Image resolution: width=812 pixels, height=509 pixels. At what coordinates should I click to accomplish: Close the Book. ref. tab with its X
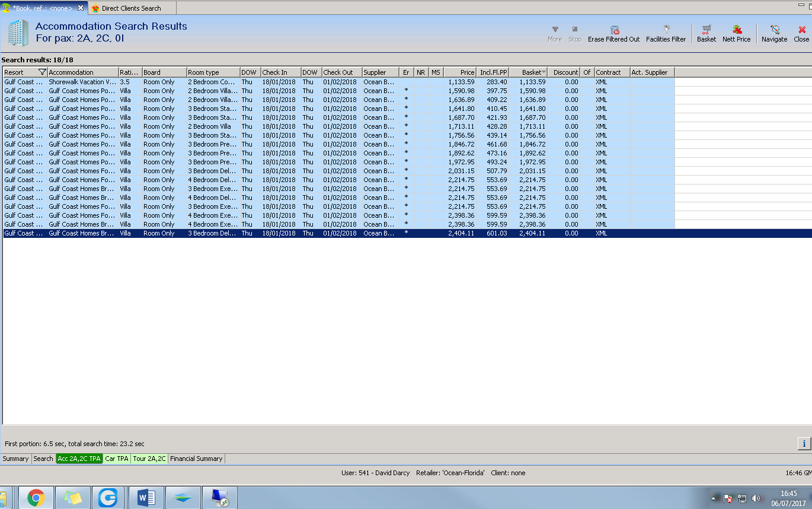pos(81,8)
